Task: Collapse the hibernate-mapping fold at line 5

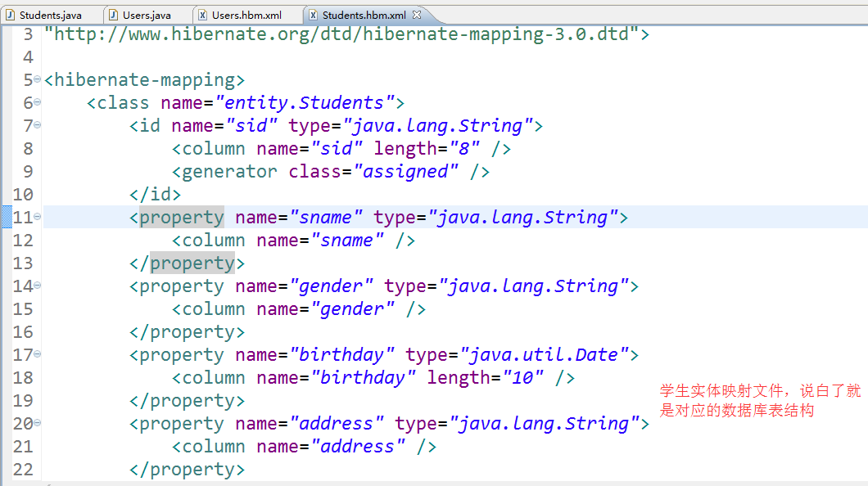Action: tap(37, 79)
